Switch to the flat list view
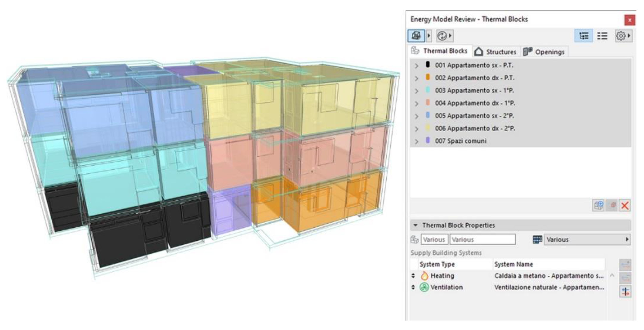The width and height of the screenshot is (644, 330). pos(602,36)
